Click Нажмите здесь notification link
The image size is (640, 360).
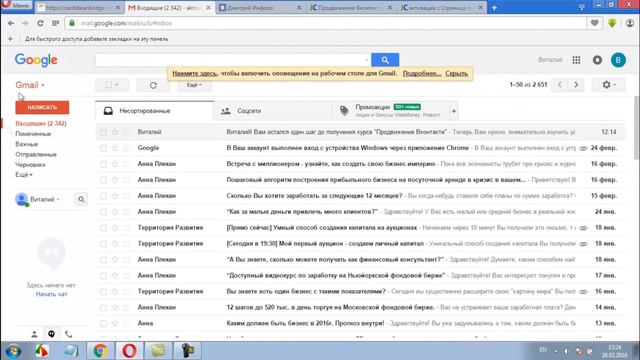pos(195,73)
